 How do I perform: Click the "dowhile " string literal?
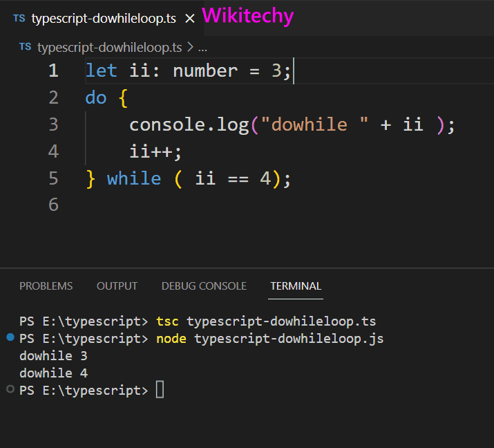314,124
